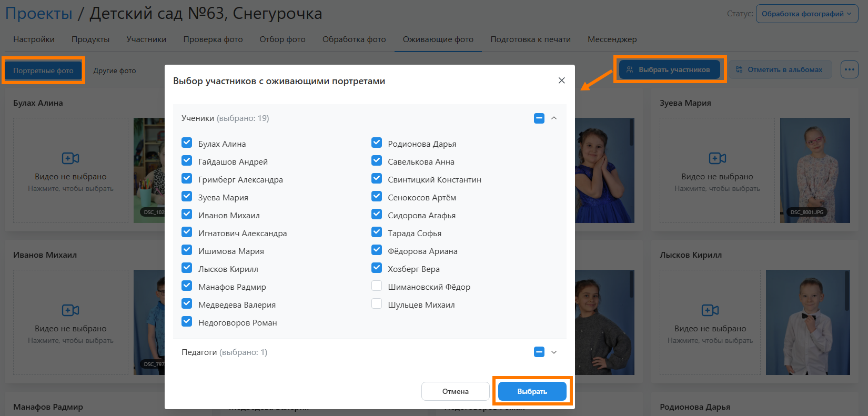Enable the checkbox for Шимановский Фёдор
This screenshot has width=868, height=416.
[x=377, y=286]
